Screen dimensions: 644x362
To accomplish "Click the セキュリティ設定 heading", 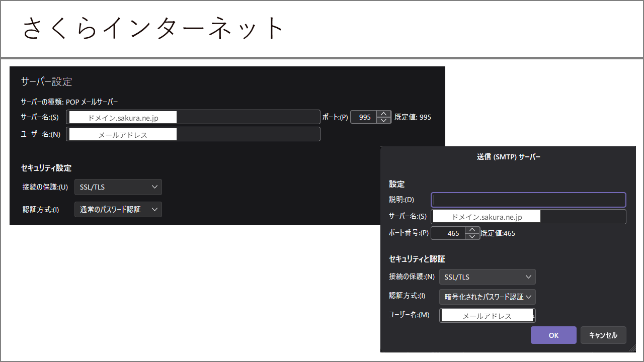I will click(x=46, y=168).
